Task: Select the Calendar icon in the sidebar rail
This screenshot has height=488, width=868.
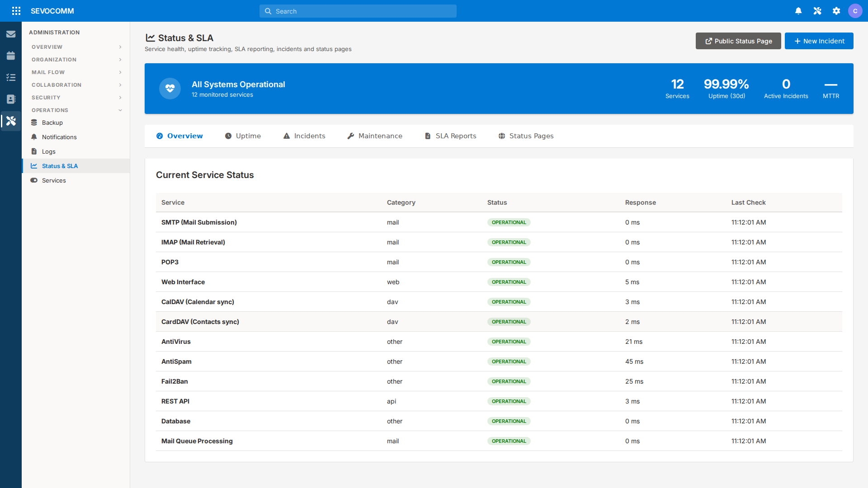Action: 11,56
